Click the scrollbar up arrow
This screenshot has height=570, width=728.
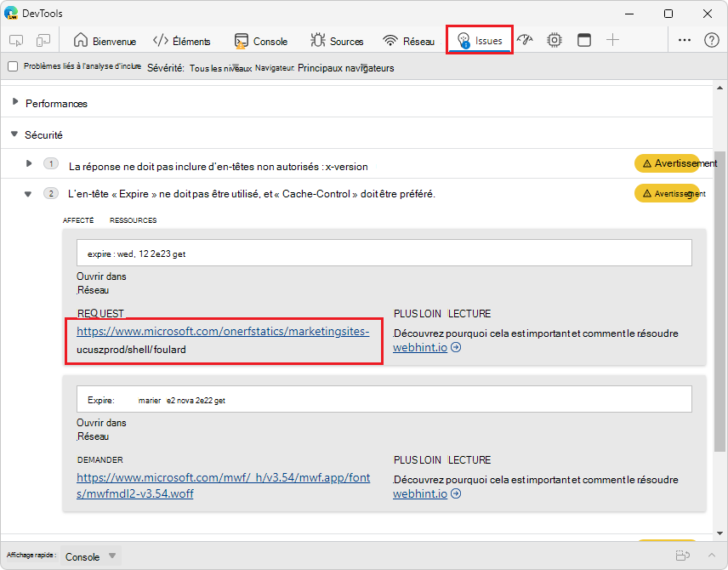tap(719, 88)
